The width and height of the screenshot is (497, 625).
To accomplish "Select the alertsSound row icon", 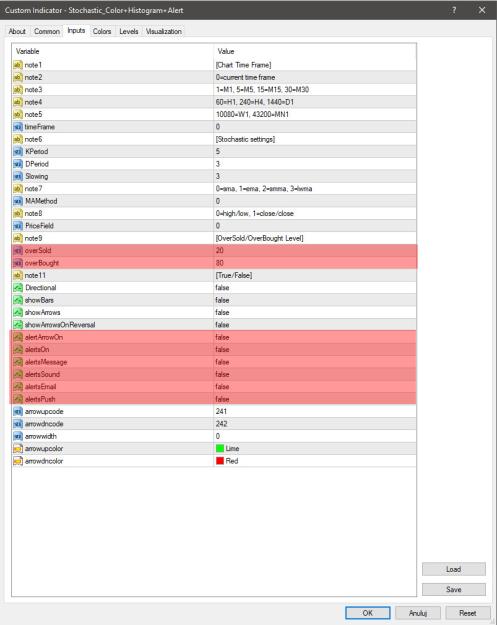I will (x=18, y=374).
